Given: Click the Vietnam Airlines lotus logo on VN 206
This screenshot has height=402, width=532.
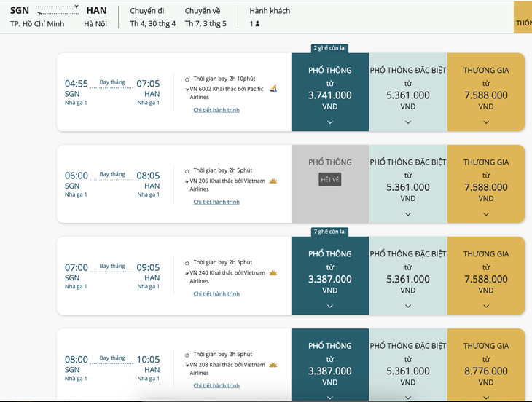Looking at the screenshot, I should point(273,181).
